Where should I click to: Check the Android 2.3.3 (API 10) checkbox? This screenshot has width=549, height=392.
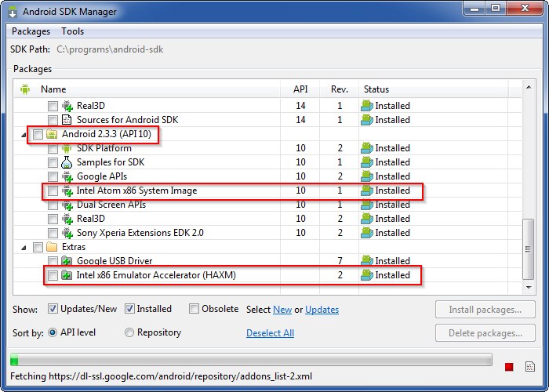[38, 134]
